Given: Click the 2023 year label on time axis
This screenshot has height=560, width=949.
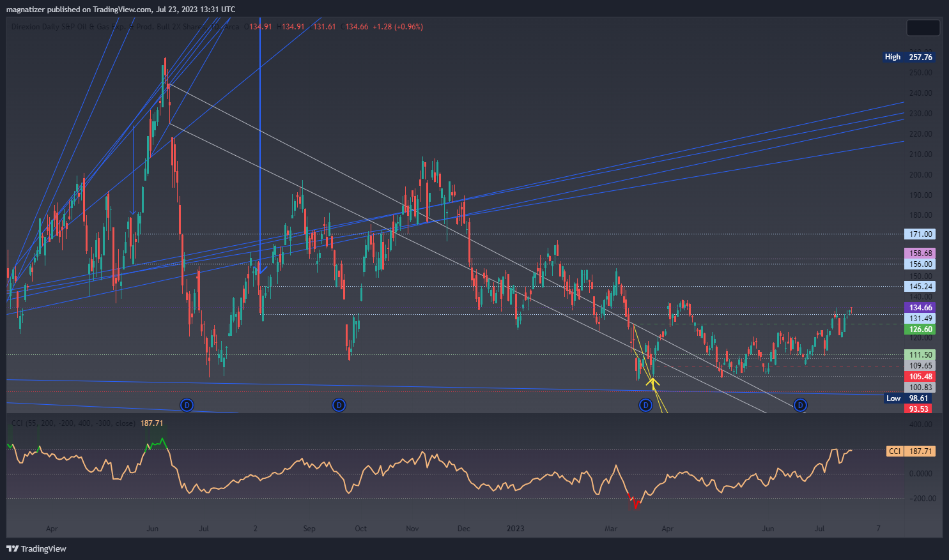Looking at the screenshot, I should [x=515, y=529].
